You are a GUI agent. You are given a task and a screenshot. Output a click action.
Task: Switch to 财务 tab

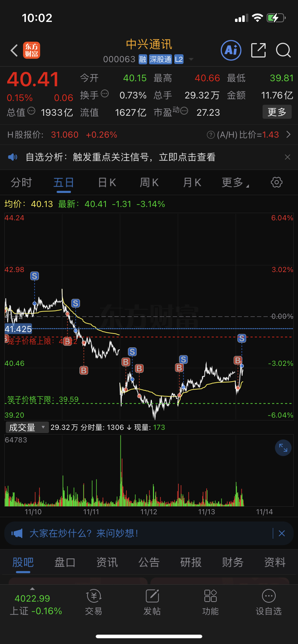point(233,562)
